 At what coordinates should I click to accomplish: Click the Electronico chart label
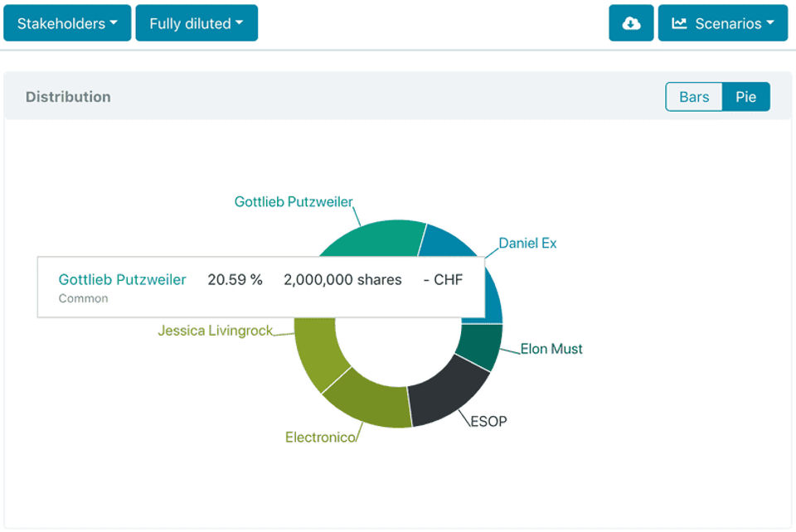pos(320,438)
